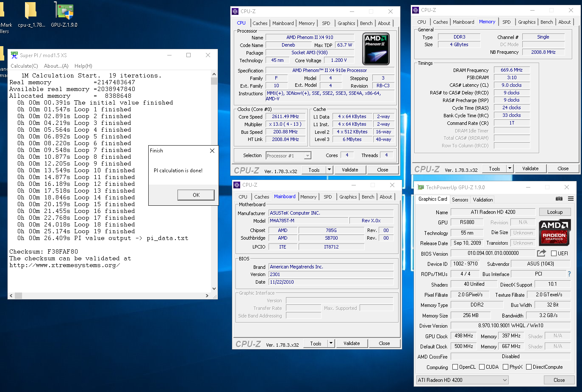Image resolution: width=582 pixels, height=392 pixels.
Task: Expand Tools arrow in CPU-Z Mainboard window
Action: (331, 343)
